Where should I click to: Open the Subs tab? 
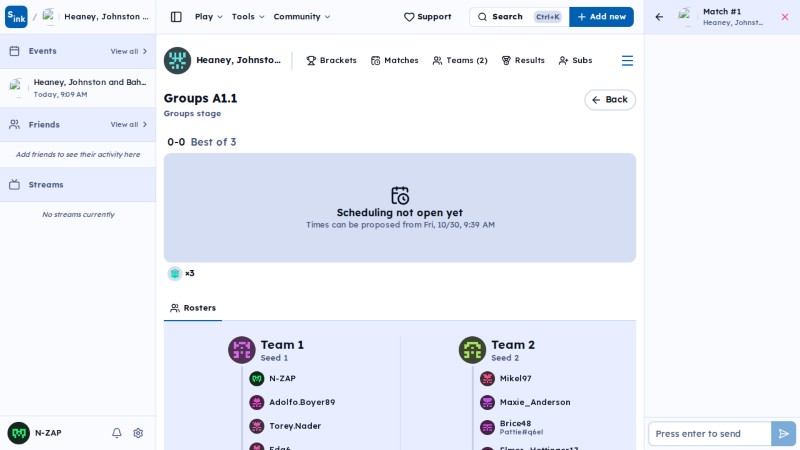point(575,61)
